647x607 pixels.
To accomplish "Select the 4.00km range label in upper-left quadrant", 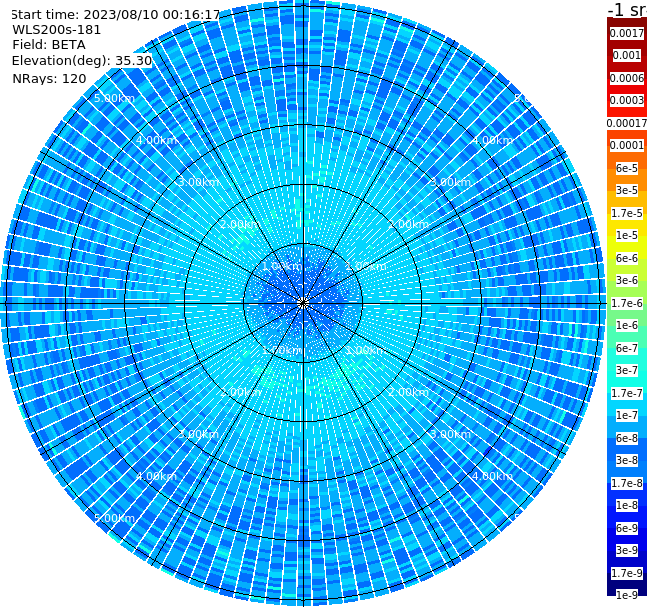I will [x=156, y=140].
